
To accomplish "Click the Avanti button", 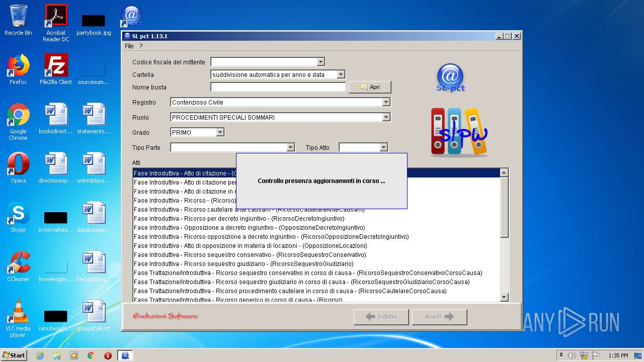I will [x=439, y=317].
